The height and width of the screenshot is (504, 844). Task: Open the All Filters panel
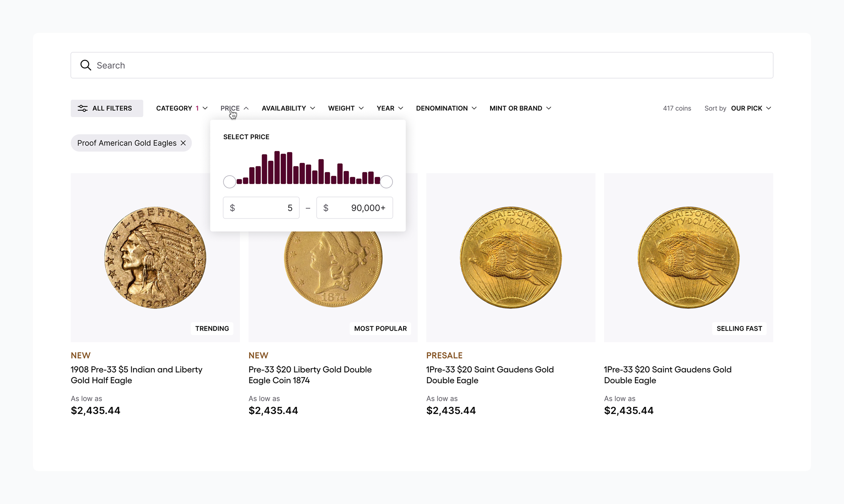[x=107, y=108]
